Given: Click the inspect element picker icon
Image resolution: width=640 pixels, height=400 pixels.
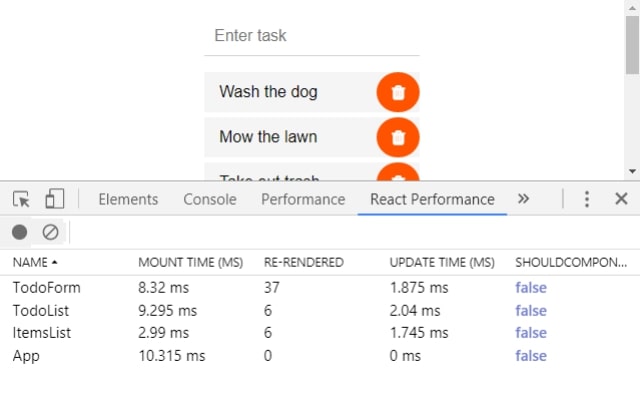Looking at the screenshot, I should [21, 199].
